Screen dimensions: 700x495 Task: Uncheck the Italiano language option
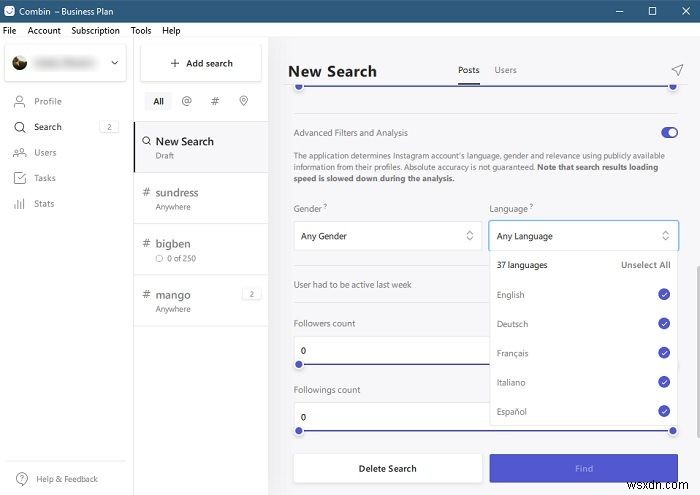coord(664,382)
